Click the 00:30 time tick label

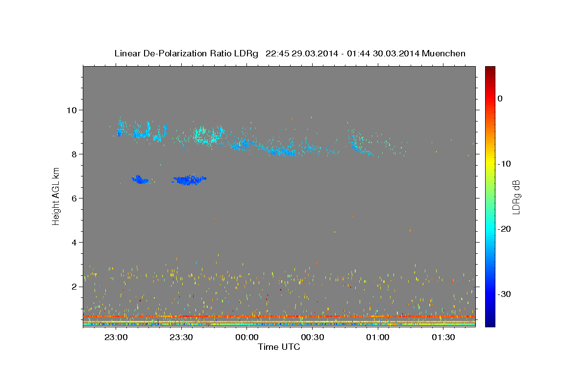pyautogui.click(x=313, y=338)
